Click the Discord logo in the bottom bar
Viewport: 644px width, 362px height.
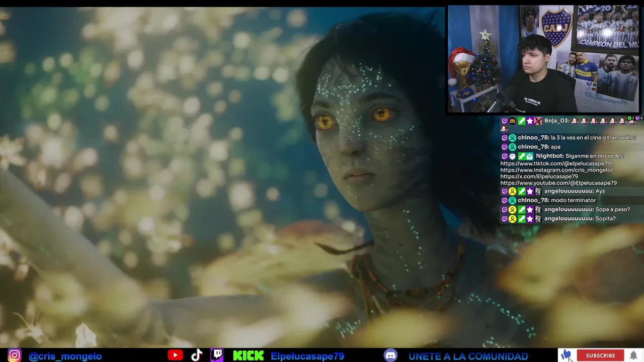(x=390, y=355)
